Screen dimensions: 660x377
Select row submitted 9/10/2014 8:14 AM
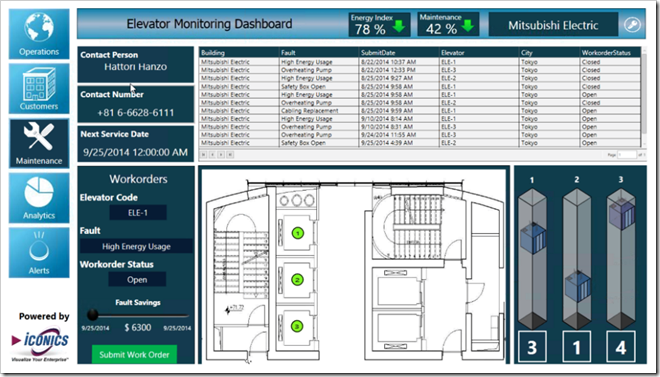420,119
